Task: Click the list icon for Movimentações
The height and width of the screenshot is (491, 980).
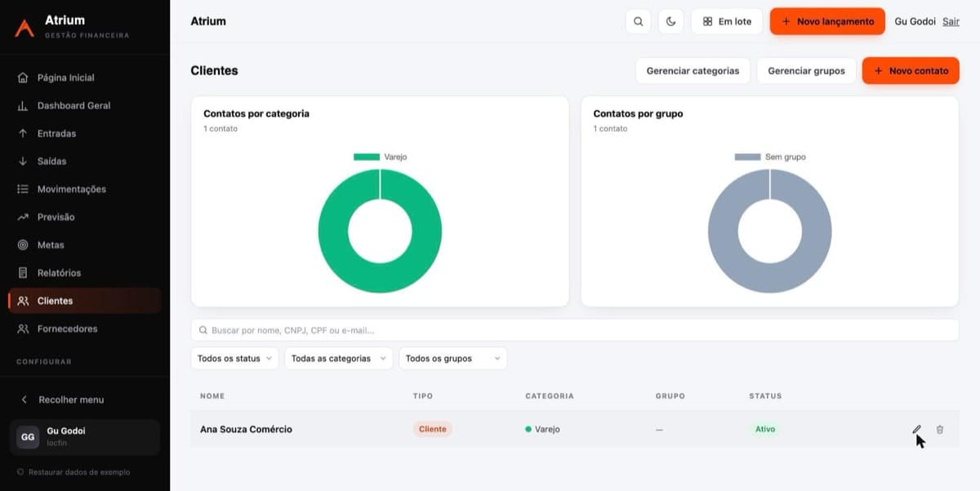Action: (23, 189)
